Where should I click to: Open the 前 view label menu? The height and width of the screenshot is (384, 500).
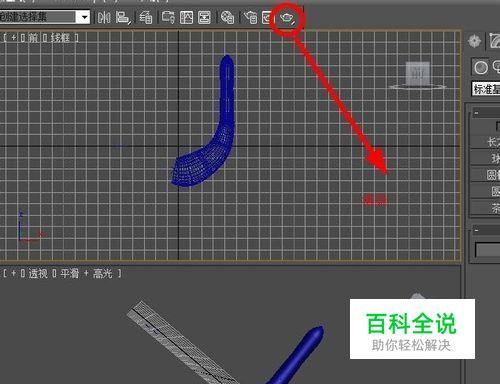point(33,38)
